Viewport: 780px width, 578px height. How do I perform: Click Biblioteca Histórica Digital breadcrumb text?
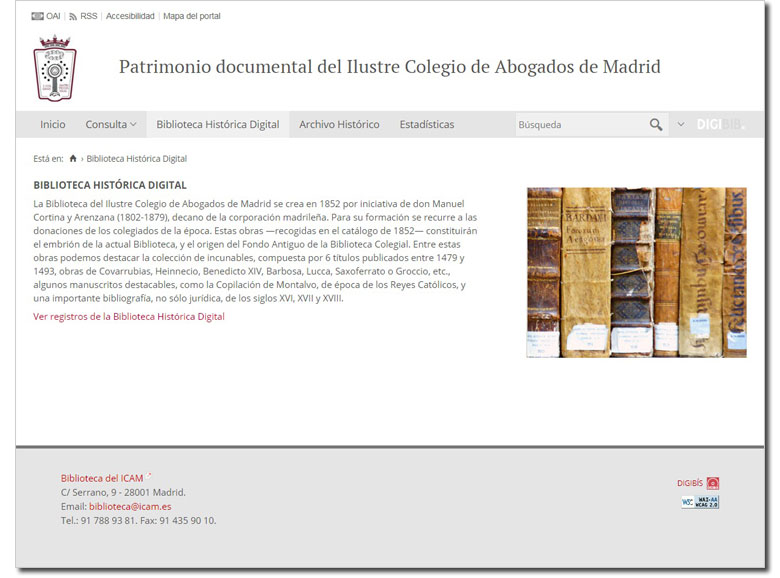(x=137, y=159)
